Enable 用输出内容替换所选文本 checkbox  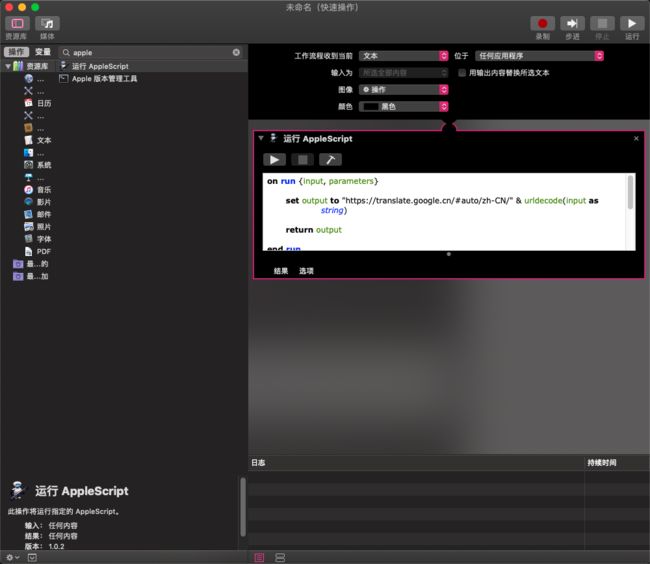coord(462,73)
